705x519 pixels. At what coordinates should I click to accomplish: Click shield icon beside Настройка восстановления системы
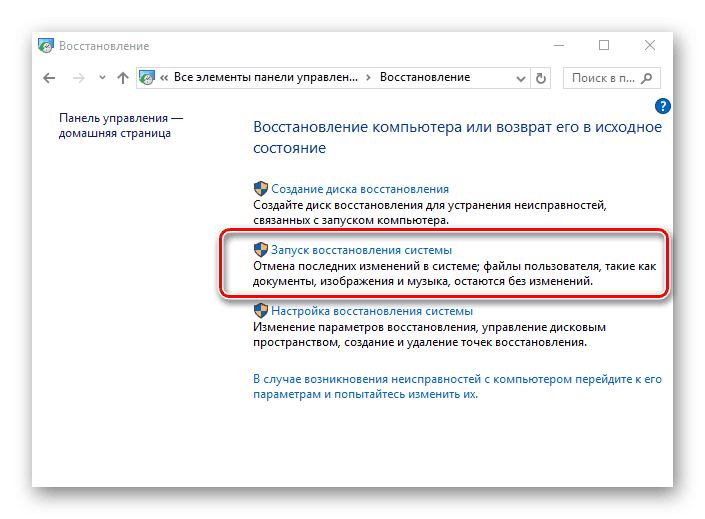[260, 311]
